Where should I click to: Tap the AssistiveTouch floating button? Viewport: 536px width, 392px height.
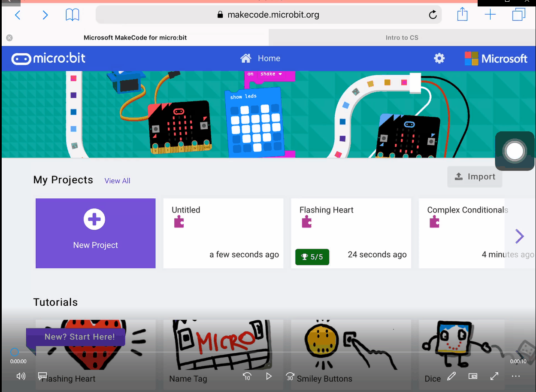[515, 151]
